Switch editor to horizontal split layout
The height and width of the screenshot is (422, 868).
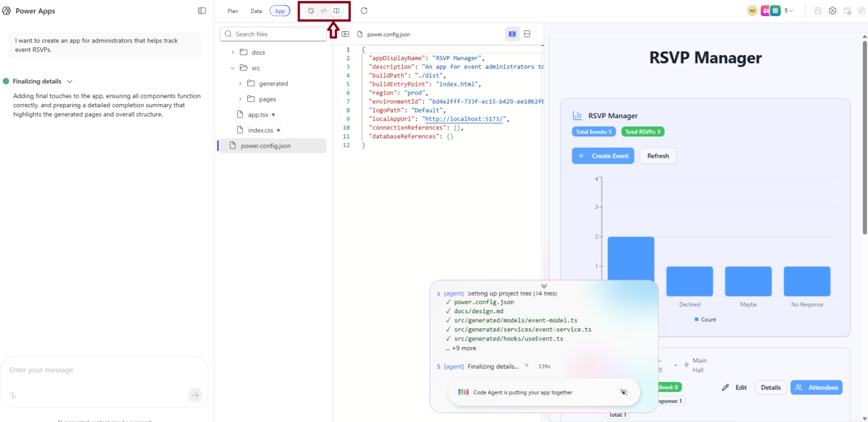527,34
